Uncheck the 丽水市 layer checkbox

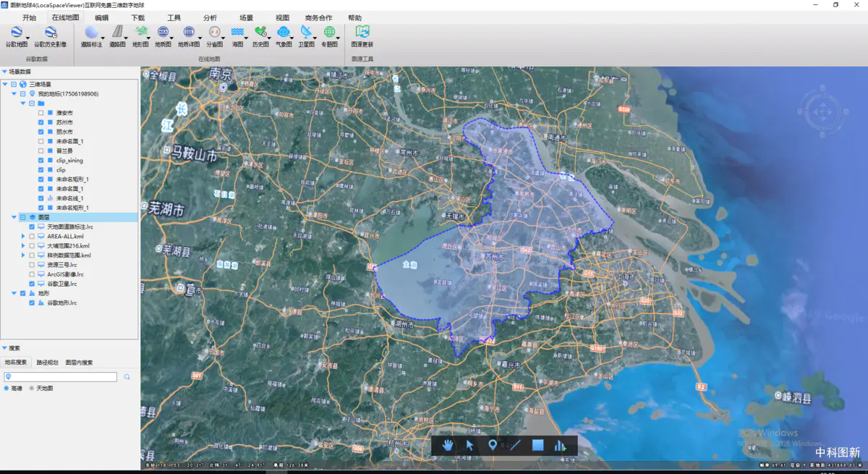click(41, 132)
